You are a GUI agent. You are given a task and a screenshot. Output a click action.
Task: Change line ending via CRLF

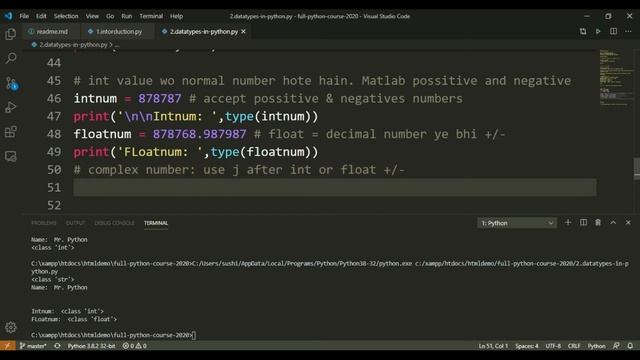[x=574, y=346]
